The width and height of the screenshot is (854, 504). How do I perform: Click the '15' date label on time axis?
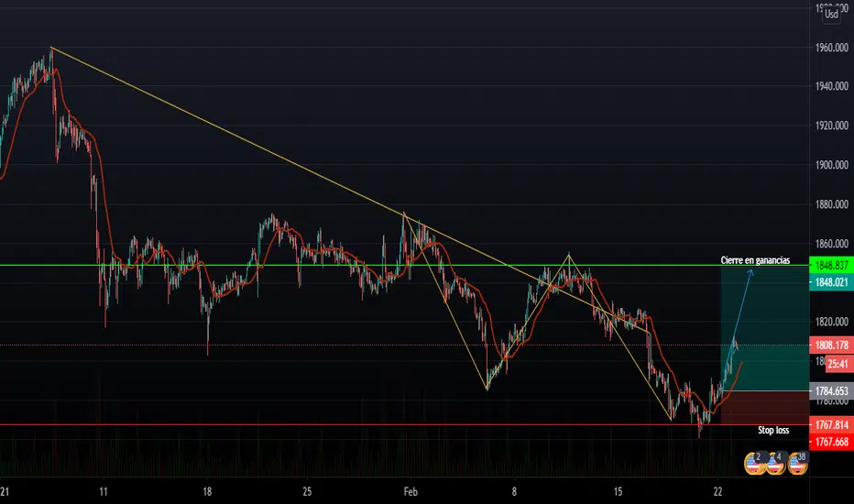[618, 491]
